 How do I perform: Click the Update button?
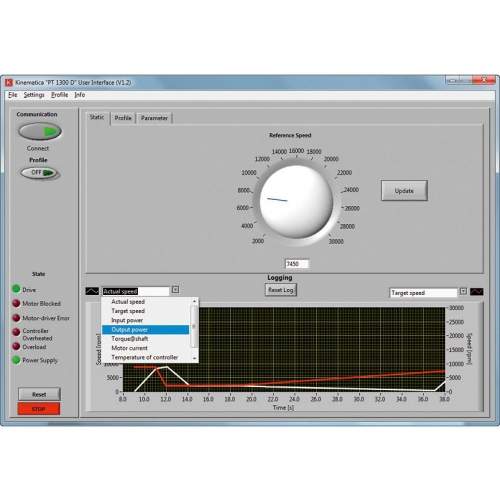click(404, 191)
